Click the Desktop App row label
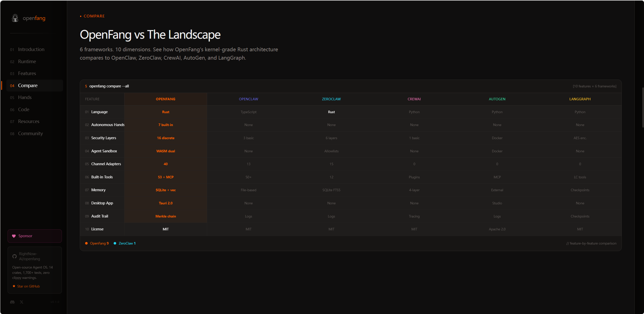 102,203
